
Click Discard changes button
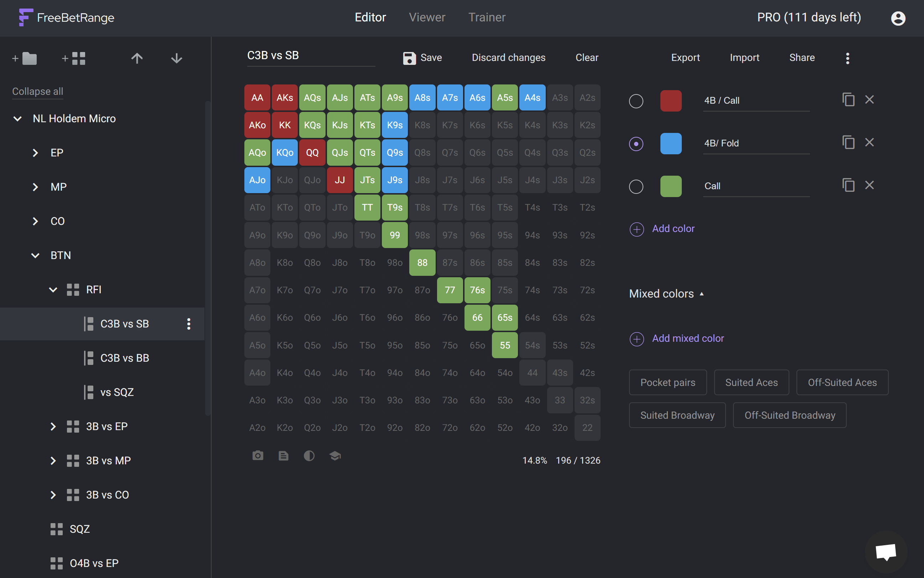click(508, 58)
